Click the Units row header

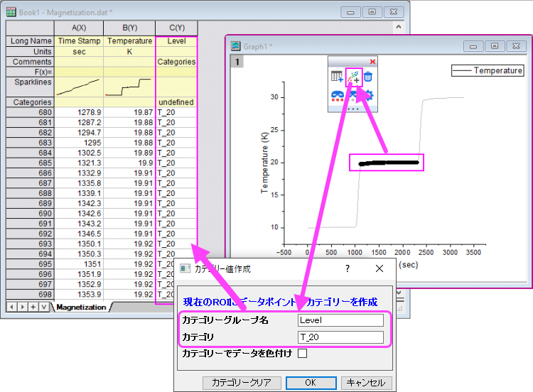pyautogui.click(x=31, y=52)
